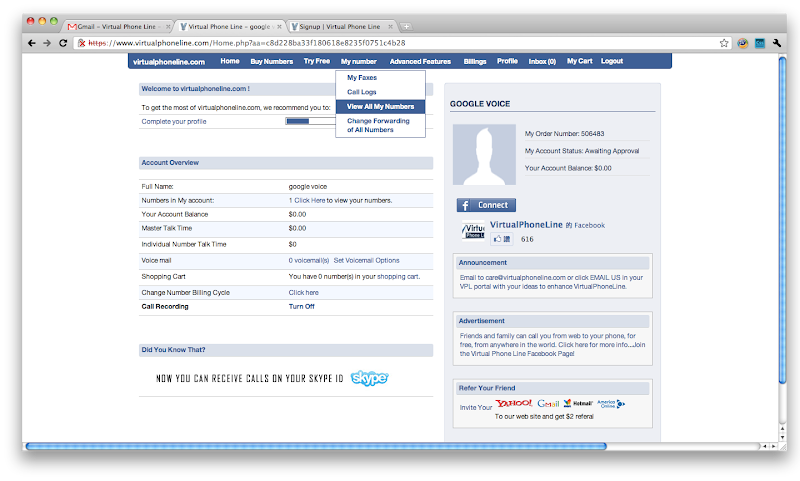Select View All My Numbers

pos(380,107)
